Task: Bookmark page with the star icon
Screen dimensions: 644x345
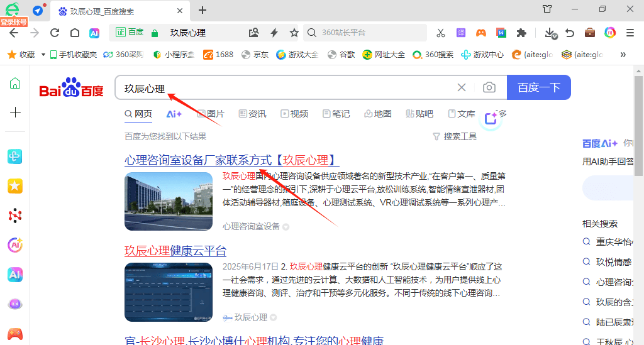Action: click(x=294, y=33)
